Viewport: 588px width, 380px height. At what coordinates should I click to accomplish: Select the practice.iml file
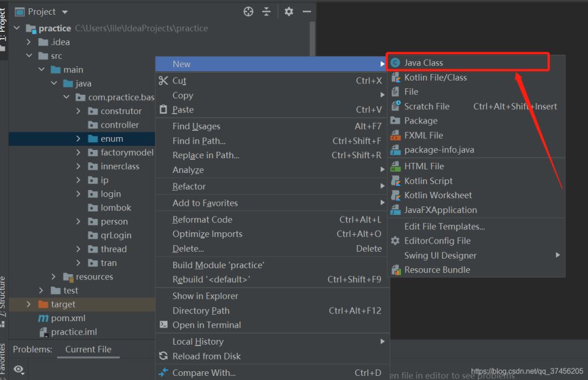(x=73, y=332)
